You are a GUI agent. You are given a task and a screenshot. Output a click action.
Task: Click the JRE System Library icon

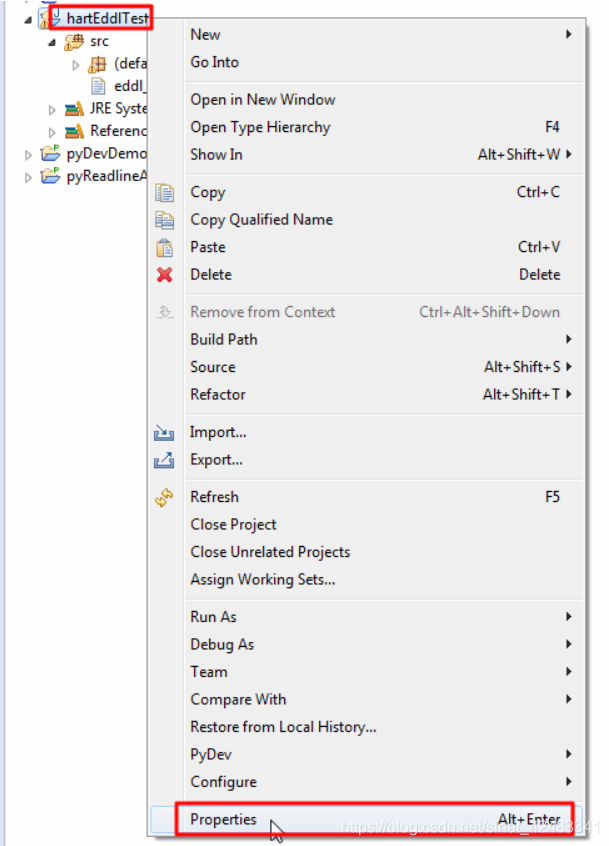[x=74, y=109]
